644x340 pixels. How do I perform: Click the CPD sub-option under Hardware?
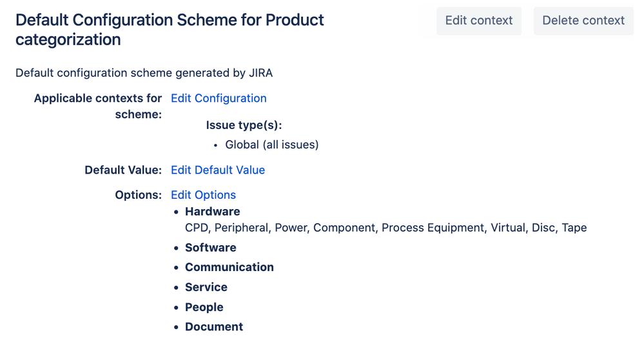pyautogui.click(x=196, y=228)
